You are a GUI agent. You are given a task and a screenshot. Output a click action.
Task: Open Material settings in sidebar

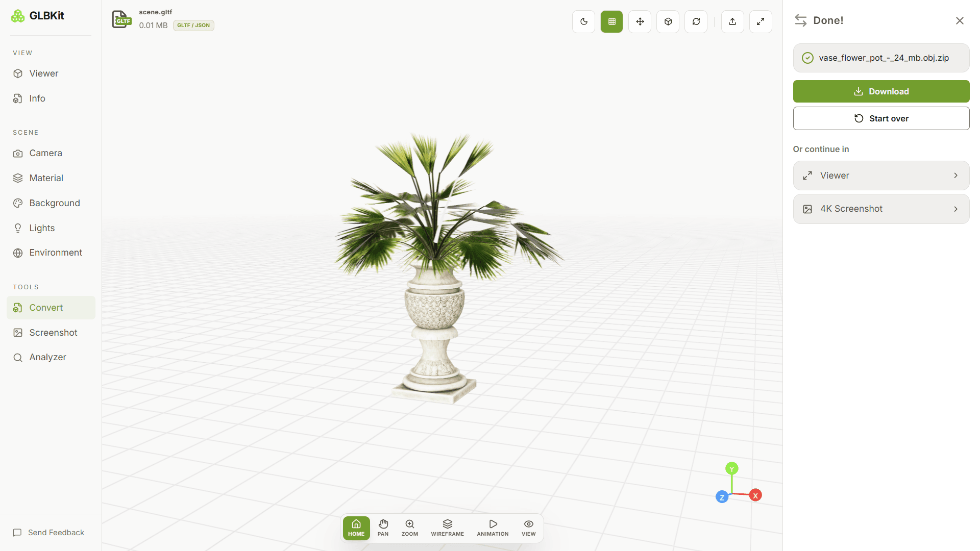[x=51, y=178]
